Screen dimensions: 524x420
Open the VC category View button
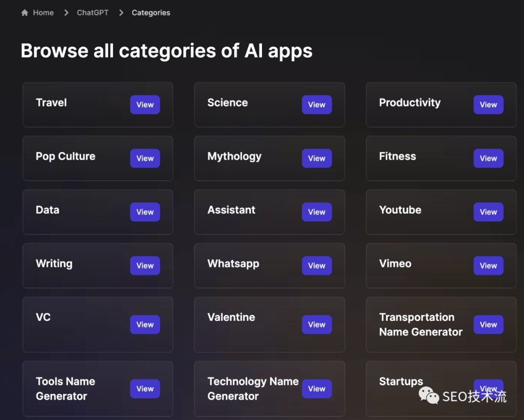pyautogui.click(x=145, y=324)
